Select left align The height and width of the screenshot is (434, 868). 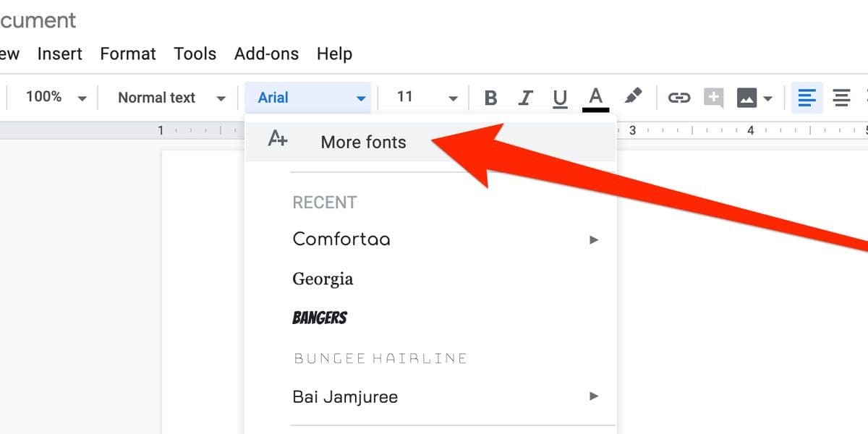[x=807, y=98]
